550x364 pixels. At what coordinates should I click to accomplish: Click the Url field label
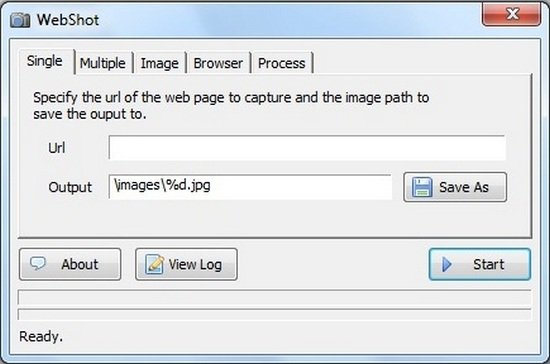(57, 148)
